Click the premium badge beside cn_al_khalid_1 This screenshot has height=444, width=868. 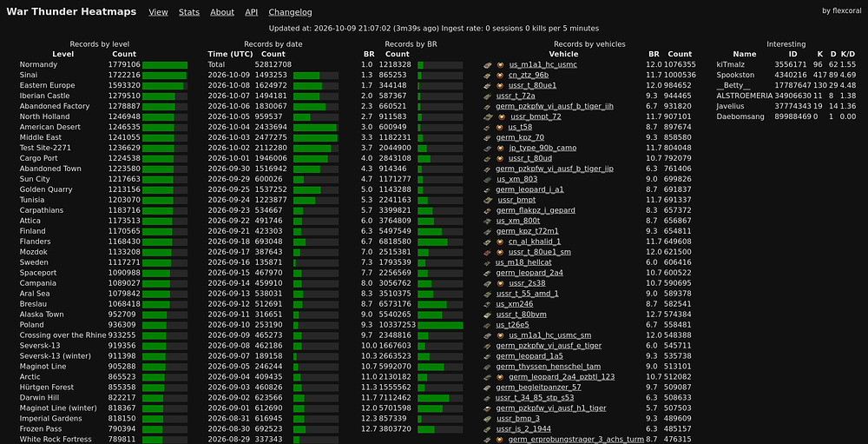[500, 242]
